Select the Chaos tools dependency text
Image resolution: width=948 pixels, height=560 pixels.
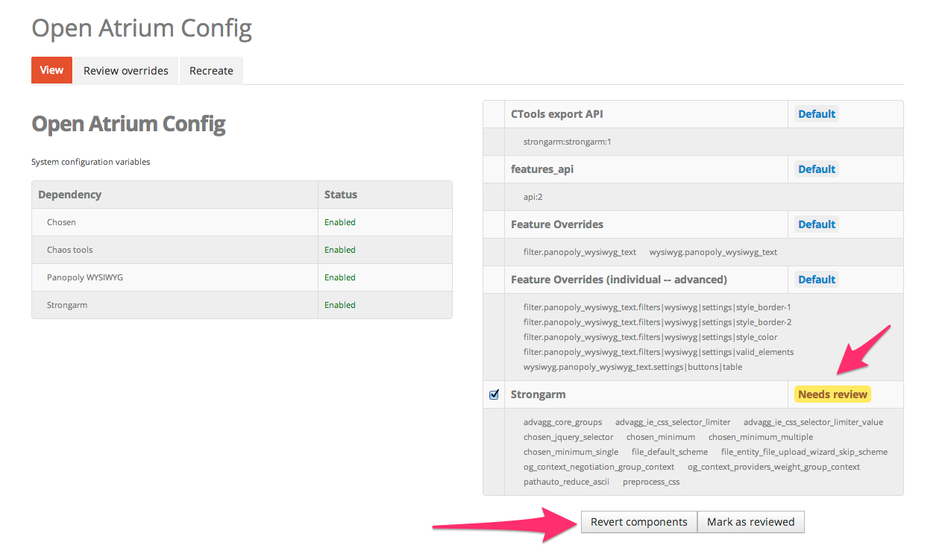[70, 250]
